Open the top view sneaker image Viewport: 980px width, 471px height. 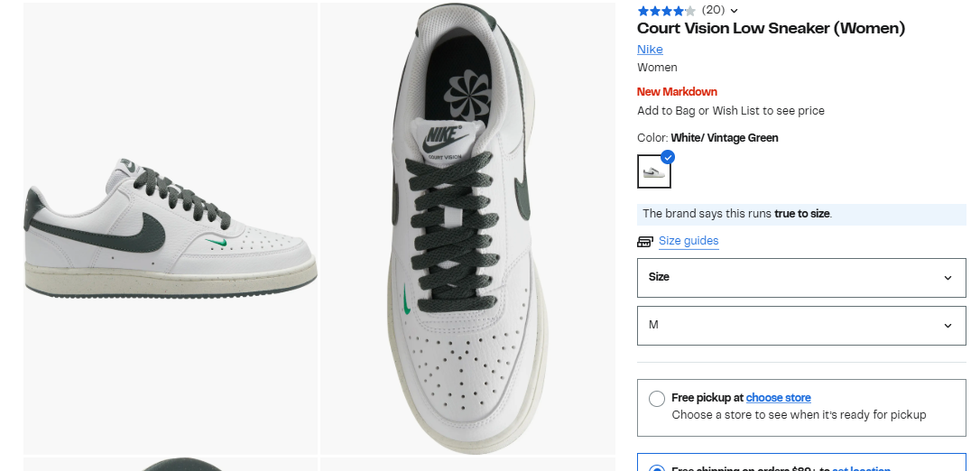point(467,228)
